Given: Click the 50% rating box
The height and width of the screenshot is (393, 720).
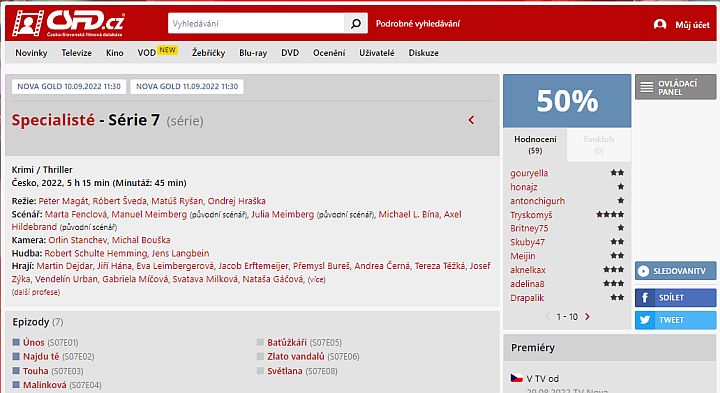Looking at the screenshot, I should (567, 101).
